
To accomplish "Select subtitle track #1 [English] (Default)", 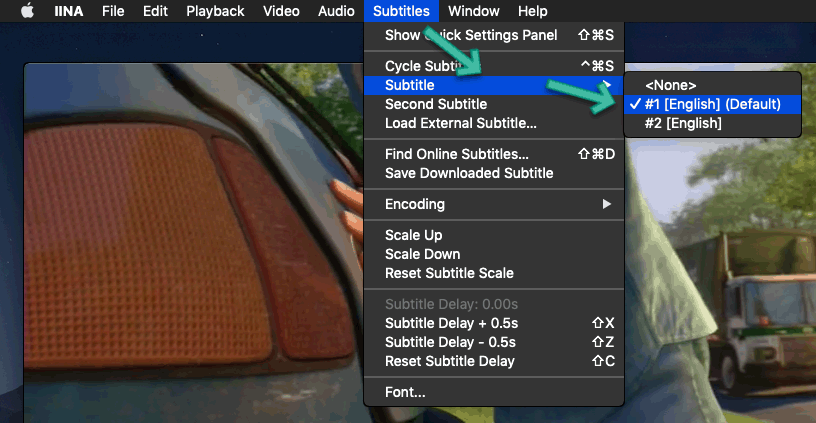I will (712, 104).
